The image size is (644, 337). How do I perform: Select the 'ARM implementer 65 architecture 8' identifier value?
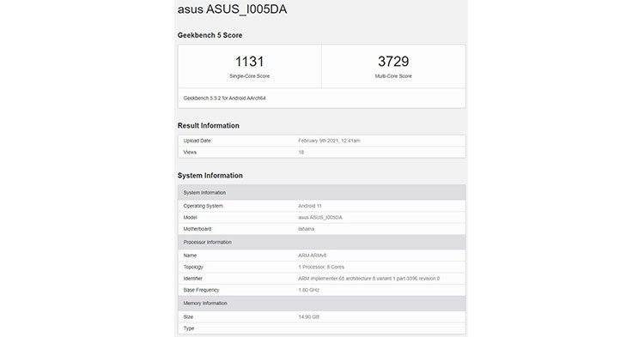coord(369,279)
